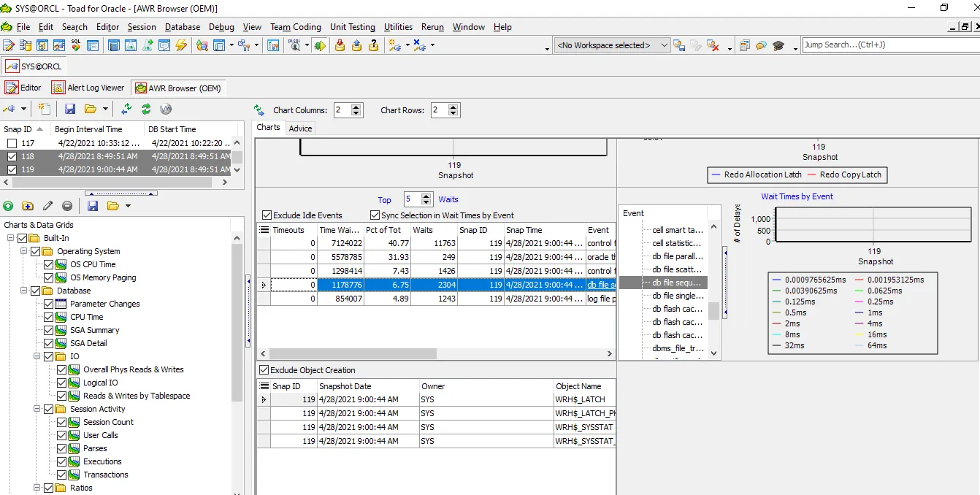Check the snapshot 117 checkbox
The height and width of the screenshot is (495, 980).
click(x=12, y=143)
